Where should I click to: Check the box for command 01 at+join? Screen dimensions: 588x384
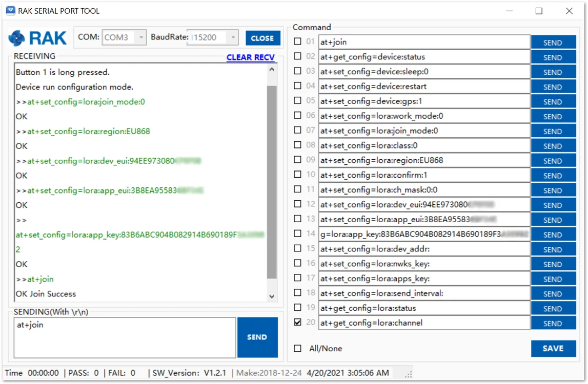[x=298, y=41]
